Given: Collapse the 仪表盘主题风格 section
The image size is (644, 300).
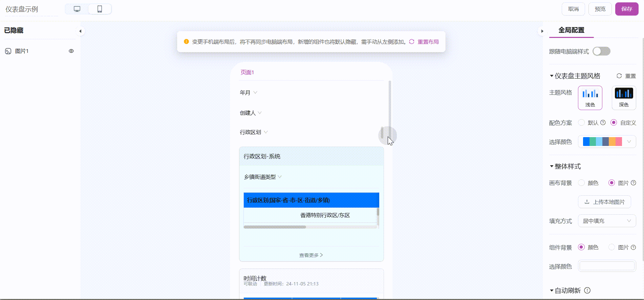Looking at the screenshot, I should coord(552,76).
